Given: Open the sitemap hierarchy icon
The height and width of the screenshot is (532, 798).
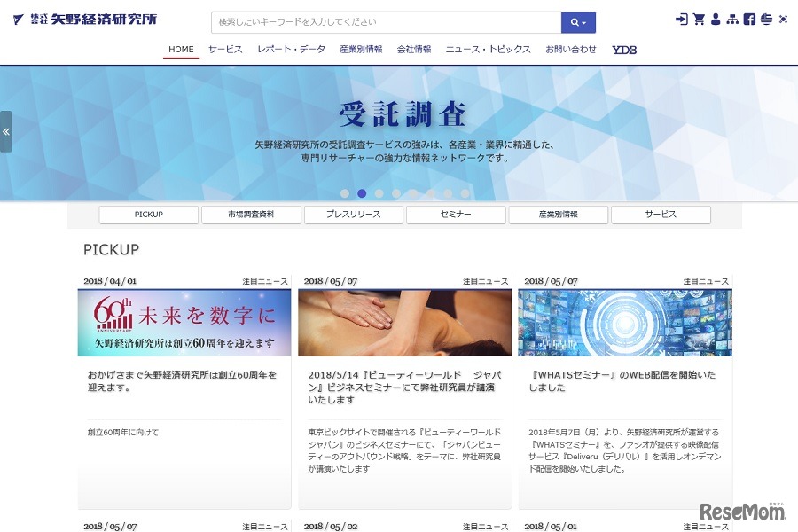Looking at the screenshot, I should [x=732, y=20].
